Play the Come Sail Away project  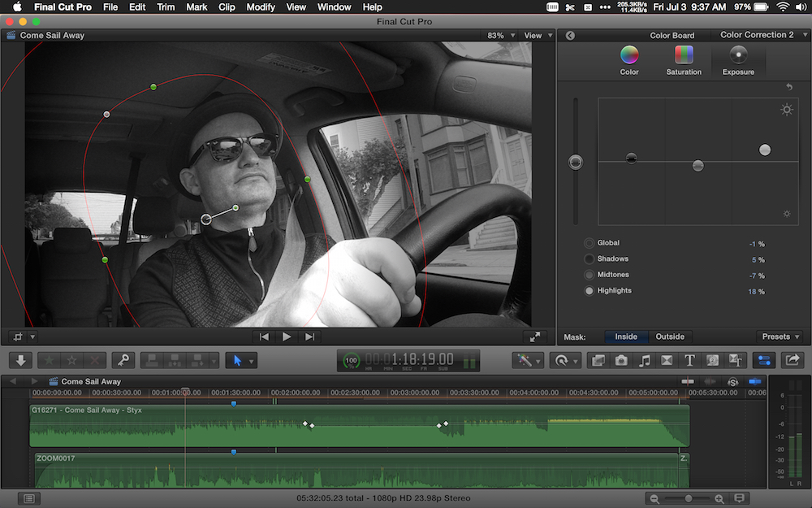pos(287,337)
